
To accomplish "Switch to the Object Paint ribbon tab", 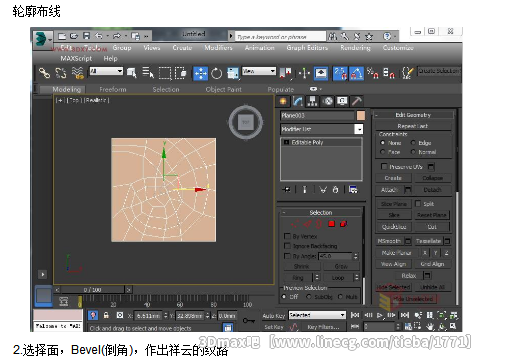I will click(223, 89).
